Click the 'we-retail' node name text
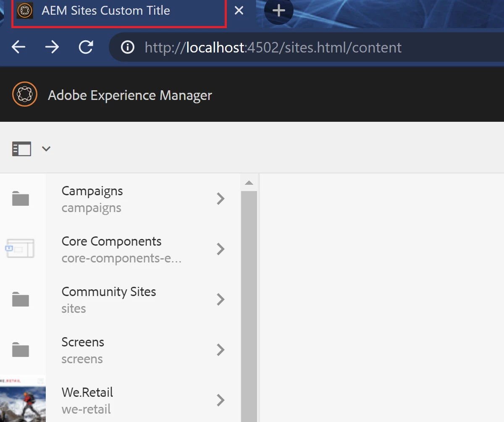 (86, 409)
